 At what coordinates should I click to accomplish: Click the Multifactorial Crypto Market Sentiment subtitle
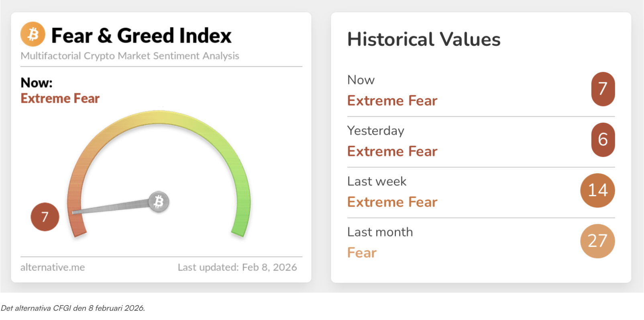pos(130,56)
